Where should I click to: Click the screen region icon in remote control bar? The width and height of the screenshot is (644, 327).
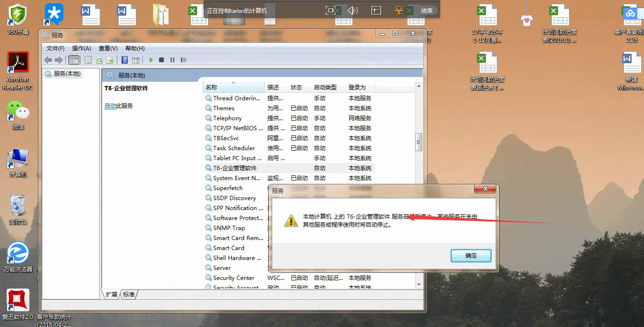coord(376,10)
